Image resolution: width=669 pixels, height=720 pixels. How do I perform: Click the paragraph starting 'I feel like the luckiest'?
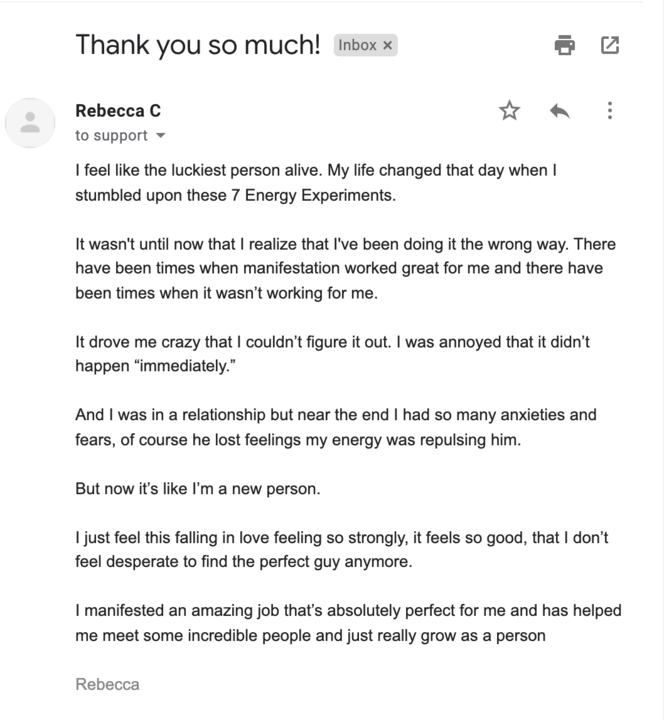coord(316,183)
